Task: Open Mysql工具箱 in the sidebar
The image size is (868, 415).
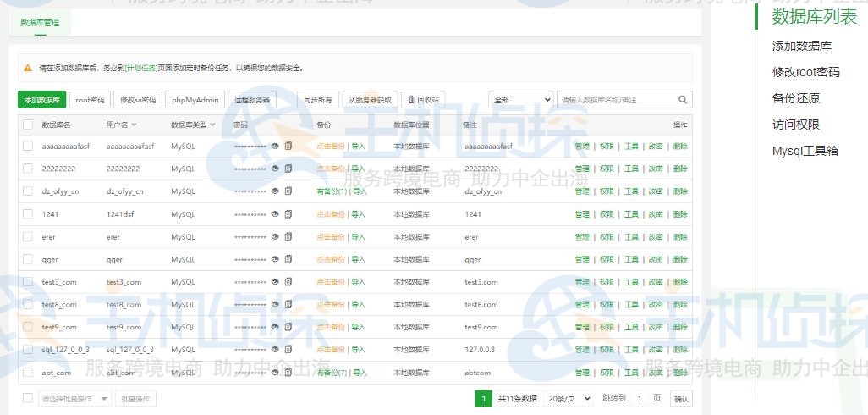Action: (805, 151)
